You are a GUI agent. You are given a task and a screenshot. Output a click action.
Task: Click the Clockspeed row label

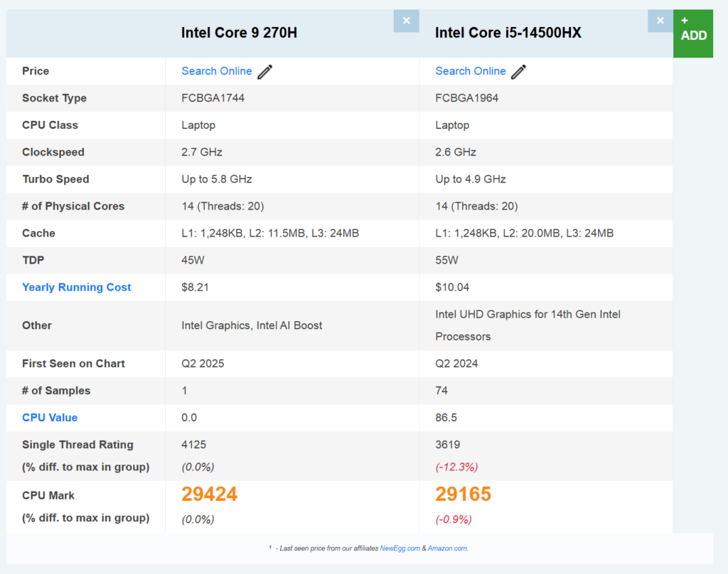point(53,152)
